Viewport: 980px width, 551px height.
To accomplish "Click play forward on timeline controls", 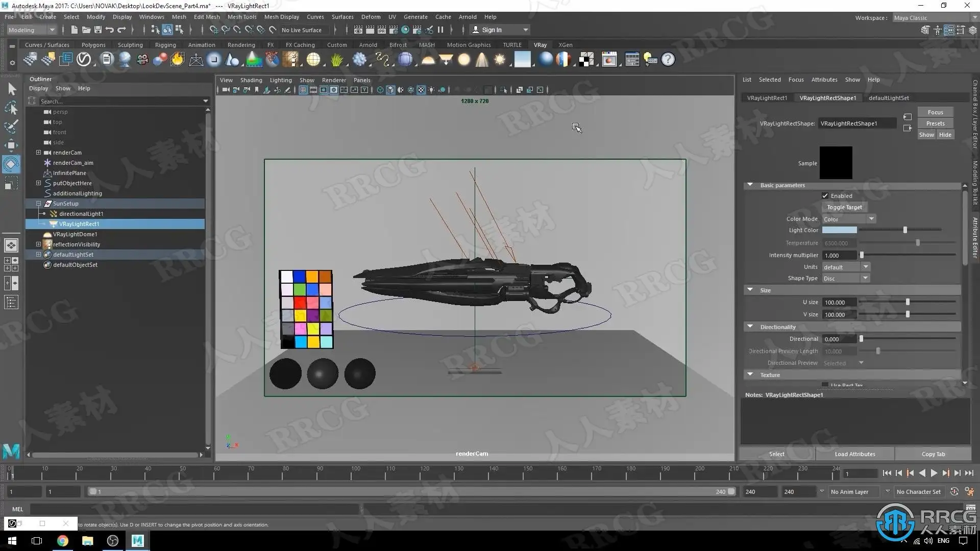I will (x=934, y=473).
